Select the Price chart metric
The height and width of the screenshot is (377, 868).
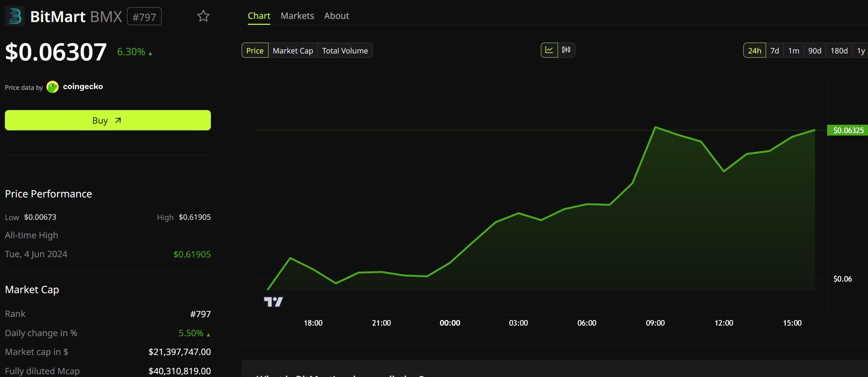[255, 50]
